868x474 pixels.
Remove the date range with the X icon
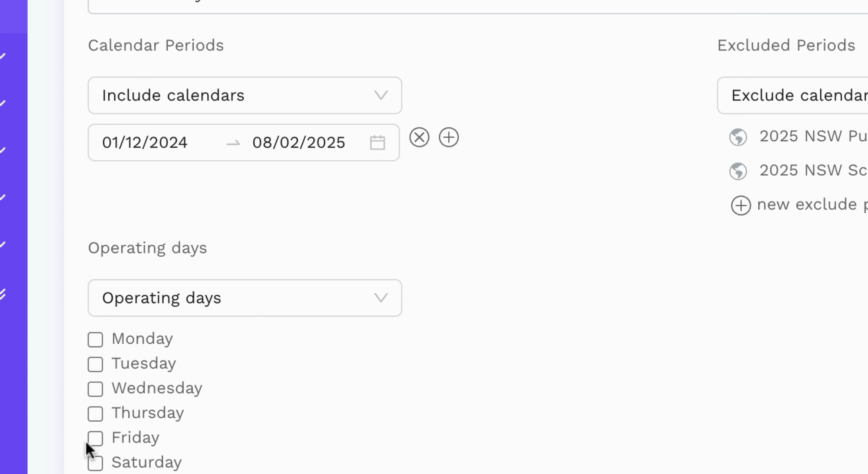pyautogui.click(x=419, y=138)
